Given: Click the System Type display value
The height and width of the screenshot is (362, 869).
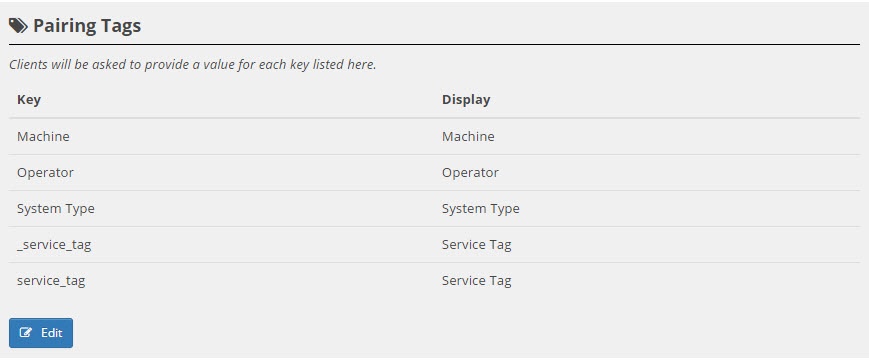Looking at the screenshot, I should pos(480,209).
